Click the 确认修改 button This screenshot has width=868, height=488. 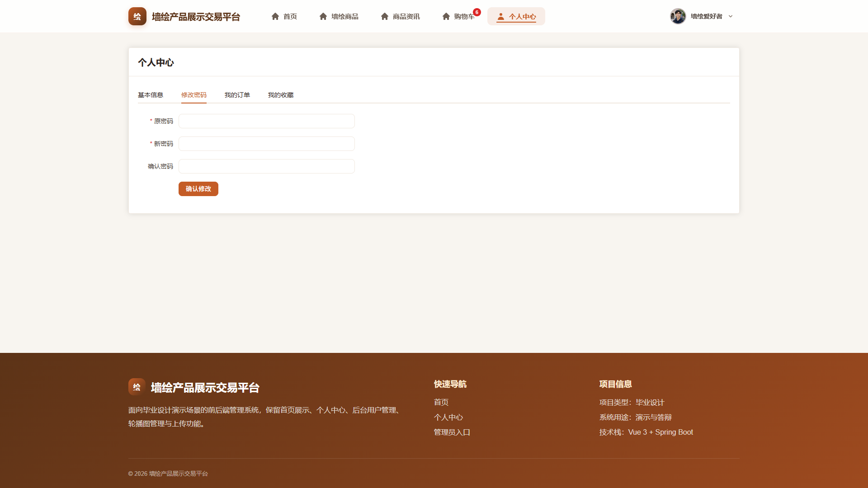(x=198, y=189)
